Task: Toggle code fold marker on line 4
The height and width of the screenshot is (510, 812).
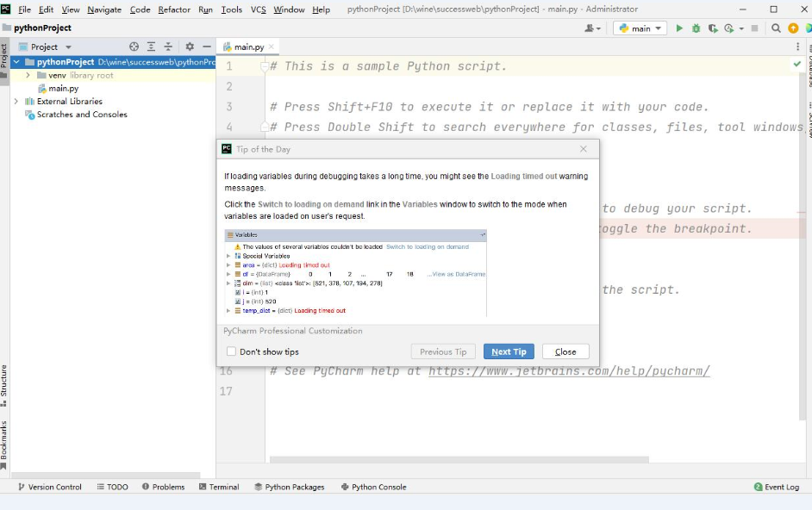Action: click(x=264, y=127)
